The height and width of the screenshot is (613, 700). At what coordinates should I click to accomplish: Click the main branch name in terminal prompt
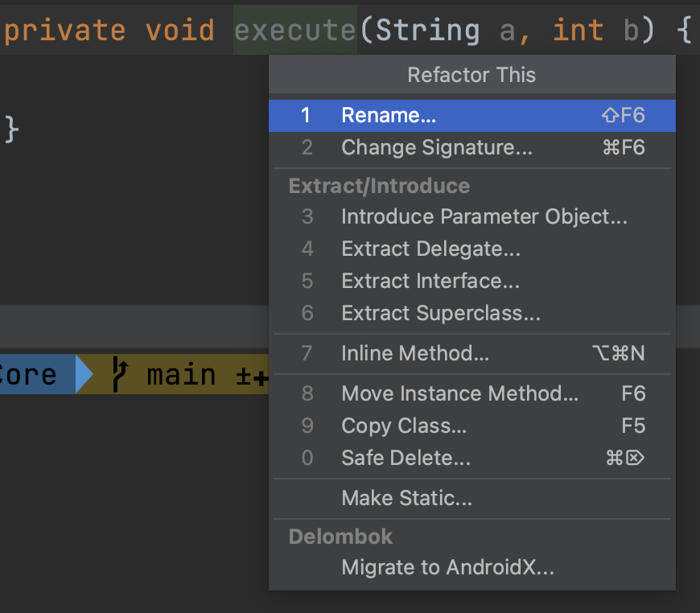pos(182,374)
